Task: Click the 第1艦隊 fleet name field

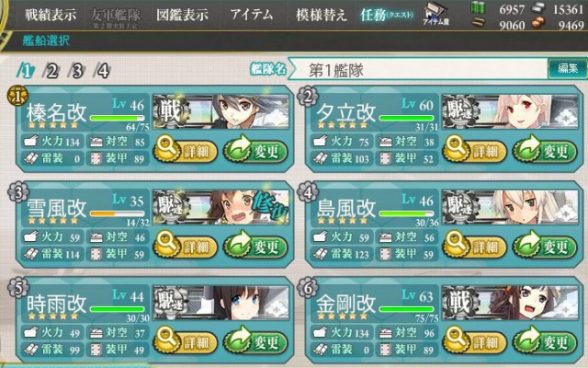Action: [x=418, y=70]
